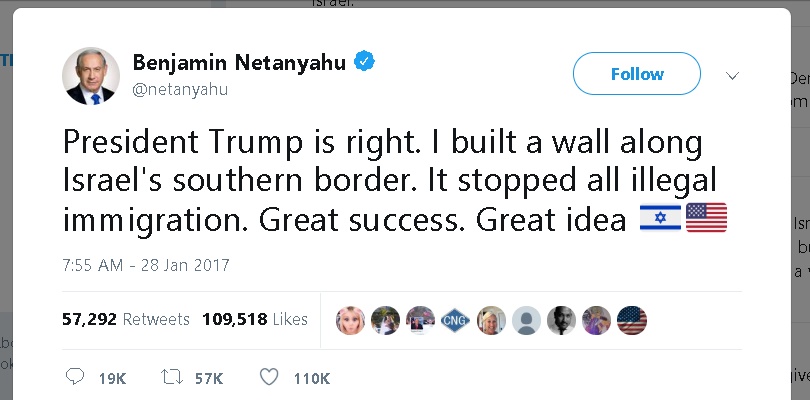This screenshot has width=810, height=400.
Task: Click the tweet text about President Trump
Action: point(380,180)
